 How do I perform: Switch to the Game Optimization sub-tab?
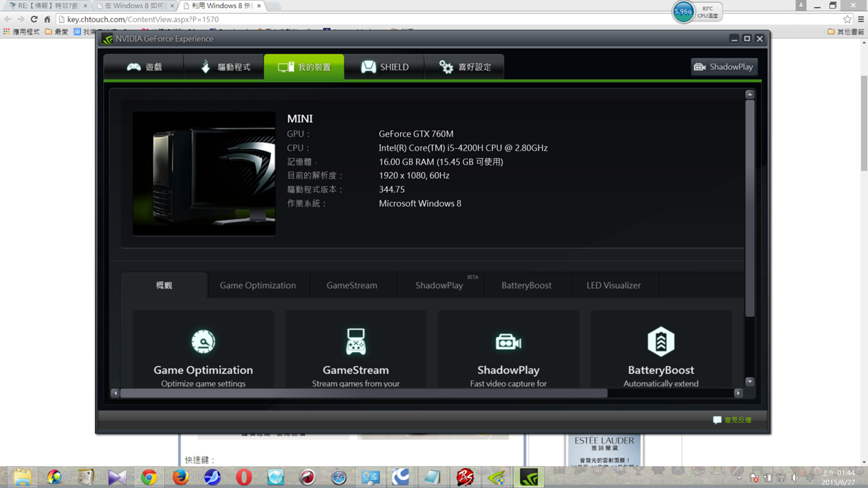pyautogui.click(x=257, y=286)
